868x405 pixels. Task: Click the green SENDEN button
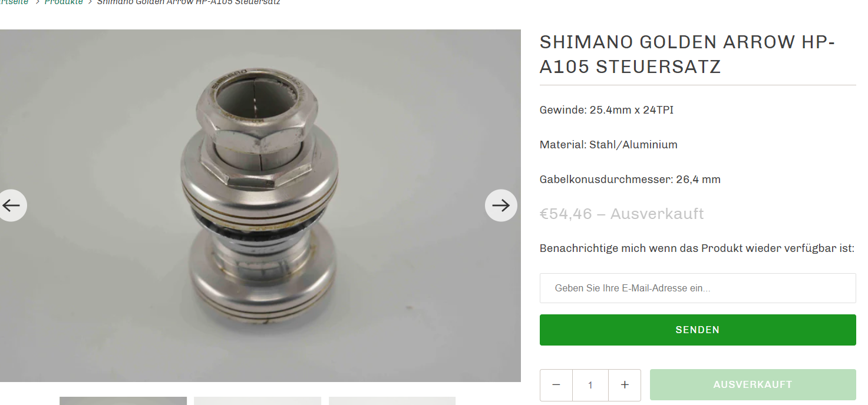coord(698,330)
